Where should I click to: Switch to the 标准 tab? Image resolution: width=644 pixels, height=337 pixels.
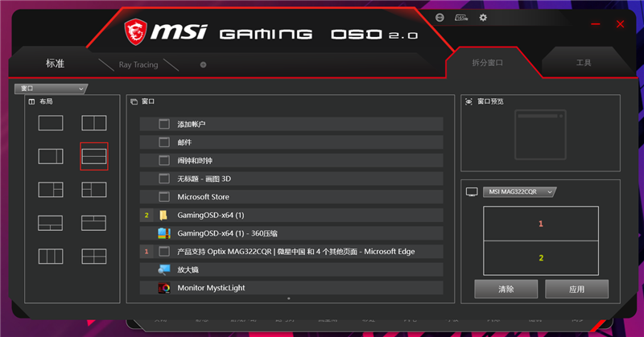pos(55,64)
